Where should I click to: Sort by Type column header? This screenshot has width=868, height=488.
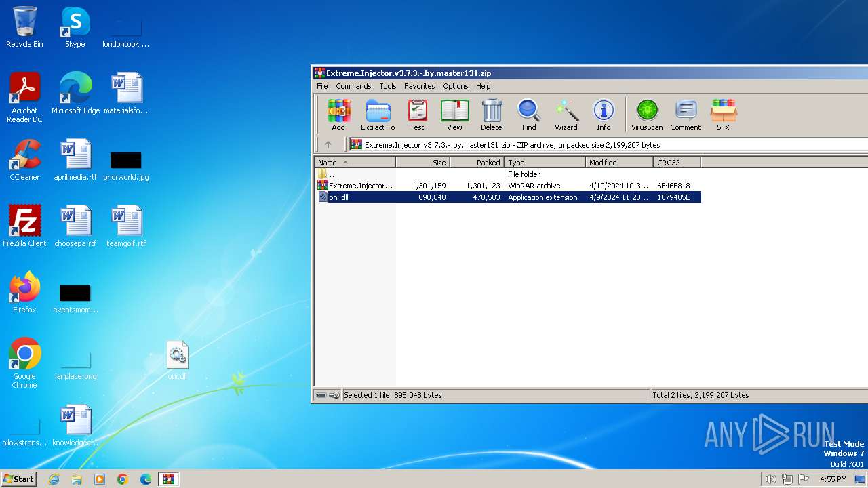click(545, 163)
